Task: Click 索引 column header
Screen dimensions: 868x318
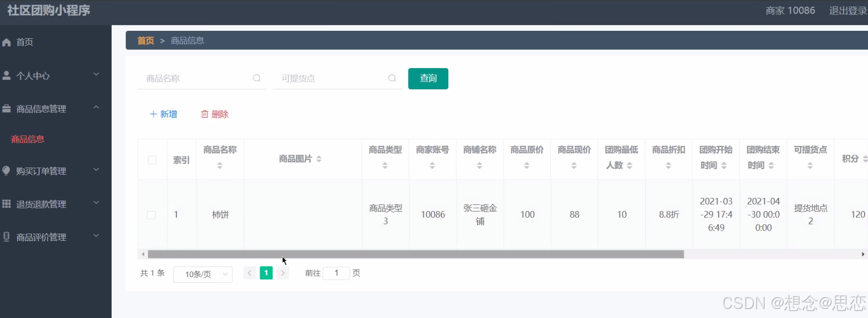Action: (181, 160)
